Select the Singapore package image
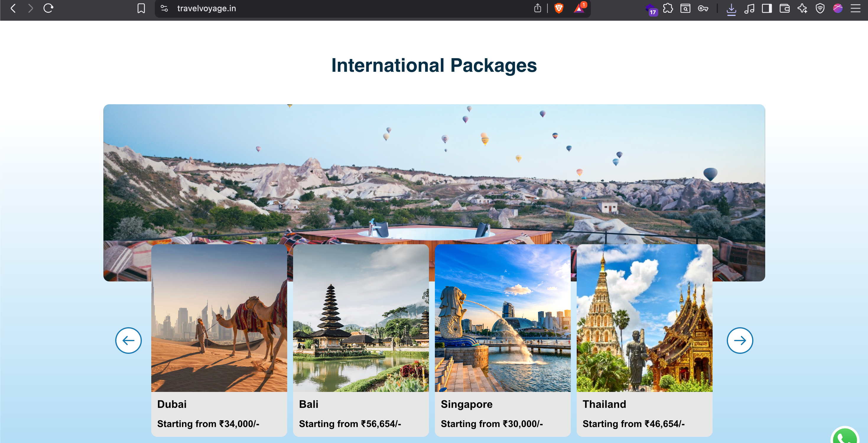 click(x=503, y=318)
